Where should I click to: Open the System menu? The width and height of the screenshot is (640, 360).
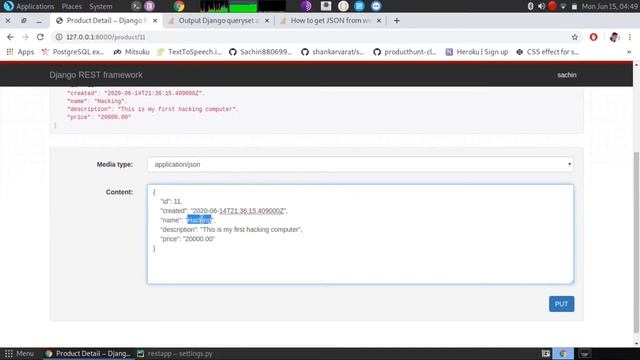pyautogui.click(x=100, y=6)
